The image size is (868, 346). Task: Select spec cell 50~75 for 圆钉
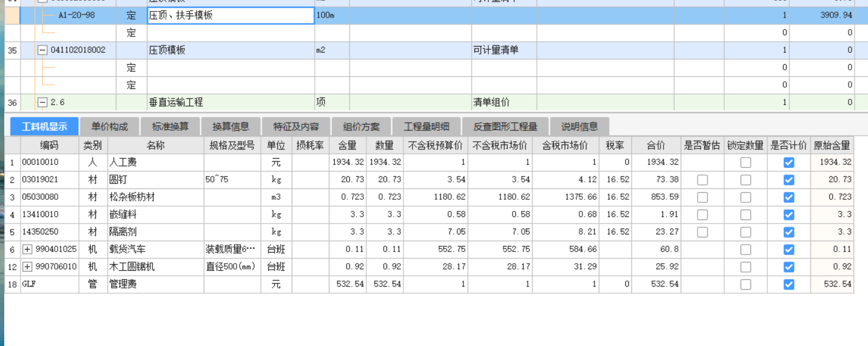pos(232,180)
